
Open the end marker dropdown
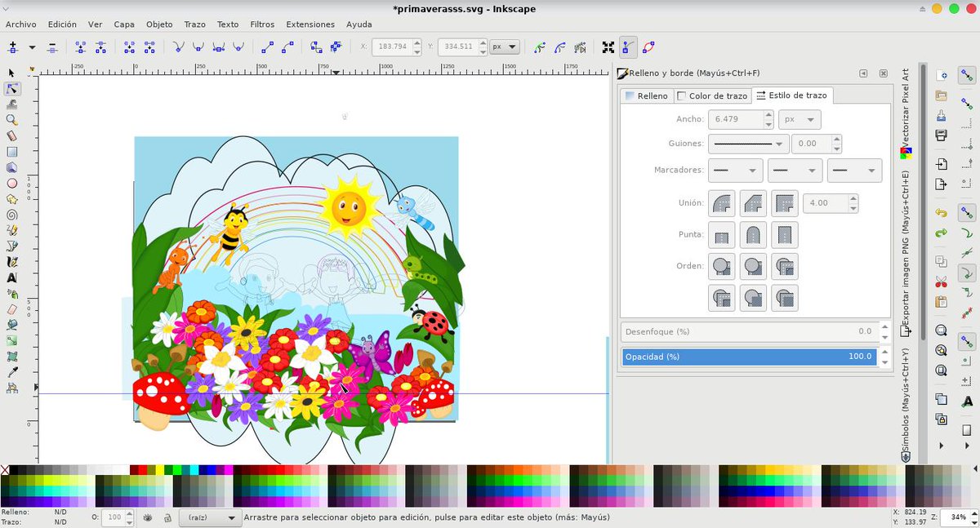coord(854,171)
